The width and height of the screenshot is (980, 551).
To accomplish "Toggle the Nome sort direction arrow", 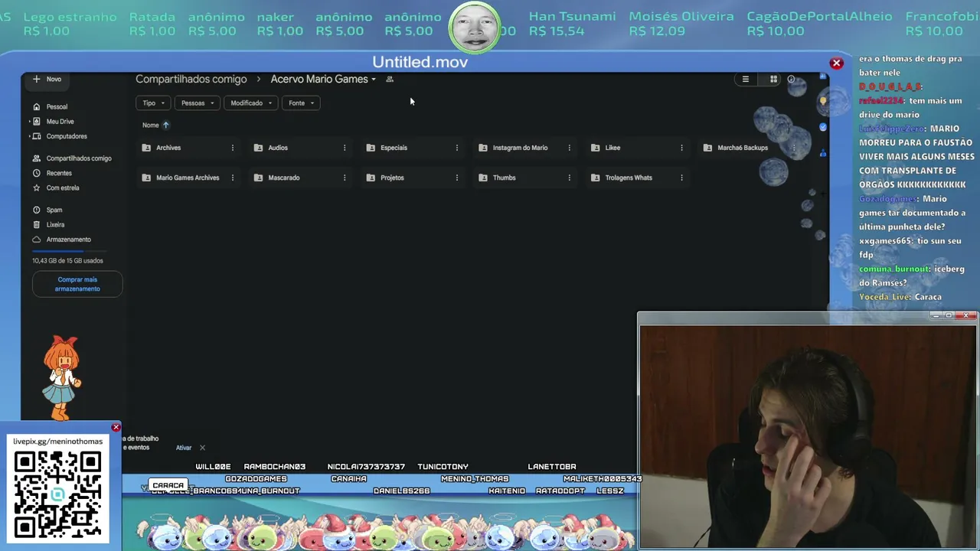I will [165, 125].
